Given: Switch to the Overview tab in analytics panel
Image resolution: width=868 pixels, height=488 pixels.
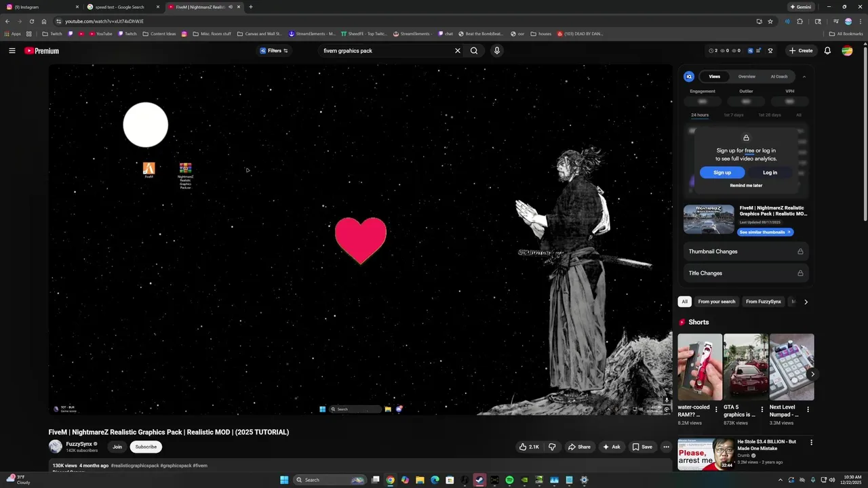Looking at the screenshot, I should tap(747, 77).
